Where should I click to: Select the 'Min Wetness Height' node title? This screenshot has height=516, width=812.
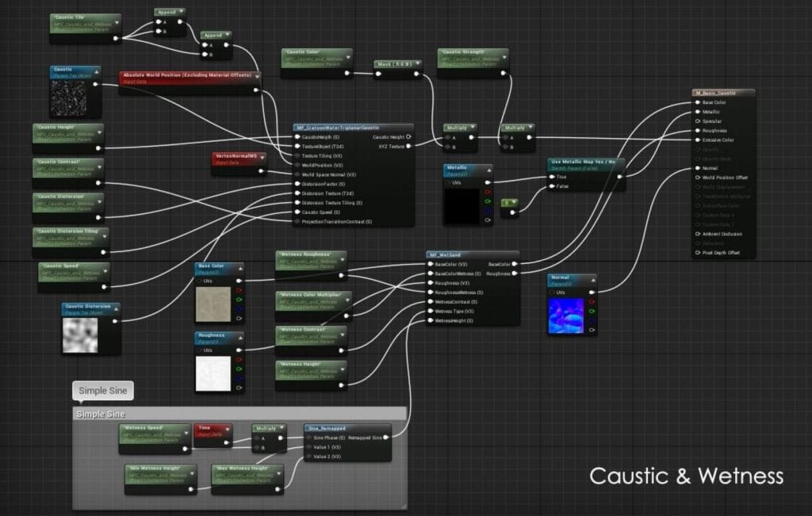pyautogui.click(x=155, y=468)
